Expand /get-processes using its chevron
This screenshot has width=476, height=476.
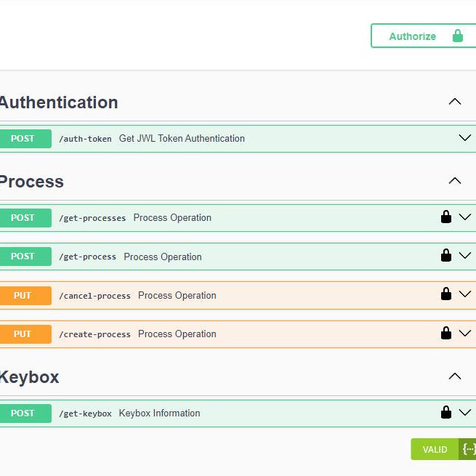tap(465, 217)
